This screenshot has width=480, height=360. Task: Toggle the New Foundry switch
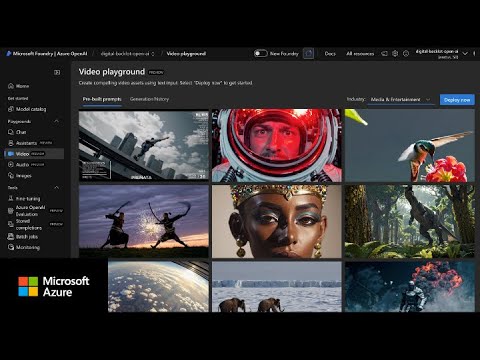(260, 53)
